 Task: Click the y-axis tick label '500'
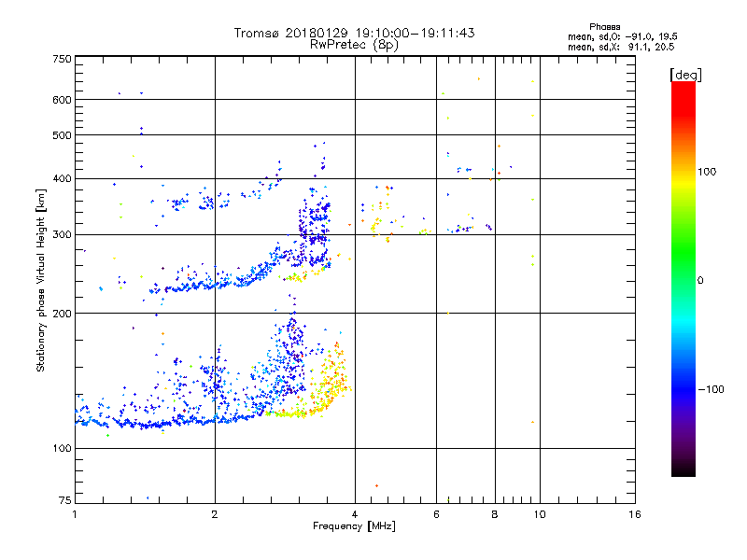click(x=62, y=135)
